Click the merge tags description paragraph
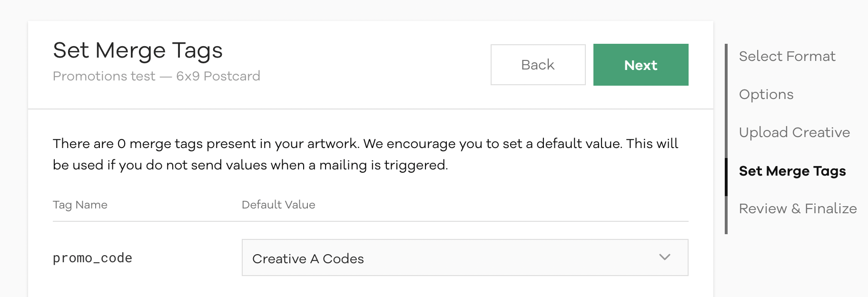 (365, 154)
